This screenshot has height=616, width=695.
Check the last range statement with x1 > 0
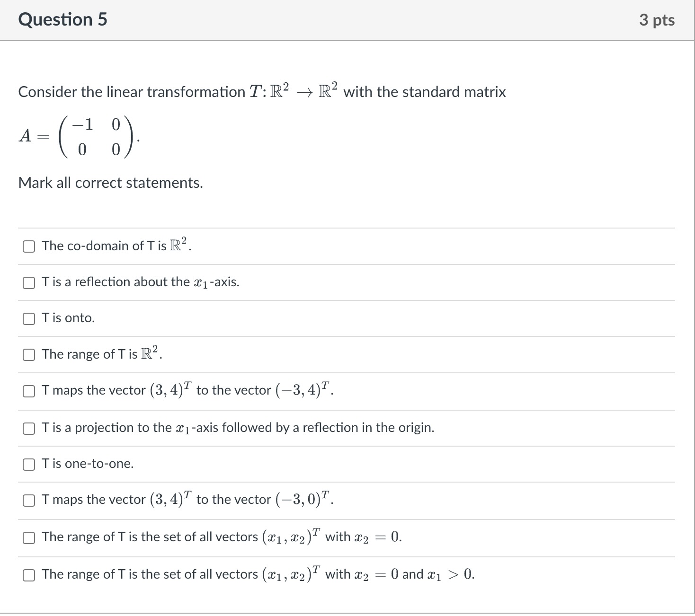[x=29, y=575]
